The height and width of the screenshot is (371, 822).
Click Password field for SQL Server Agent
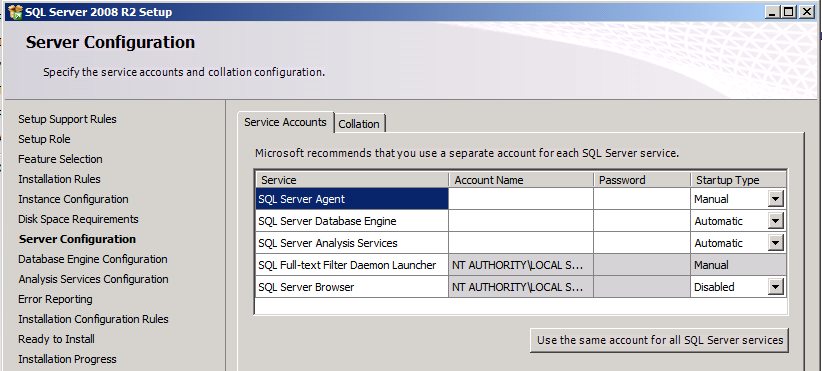point(642,199)
